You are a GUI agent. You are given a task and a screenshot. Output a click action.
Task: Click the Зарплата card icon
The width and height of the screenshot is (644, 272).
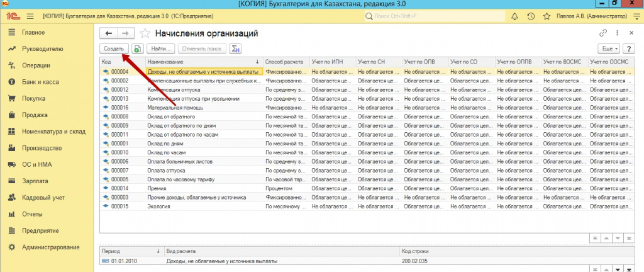12,181
